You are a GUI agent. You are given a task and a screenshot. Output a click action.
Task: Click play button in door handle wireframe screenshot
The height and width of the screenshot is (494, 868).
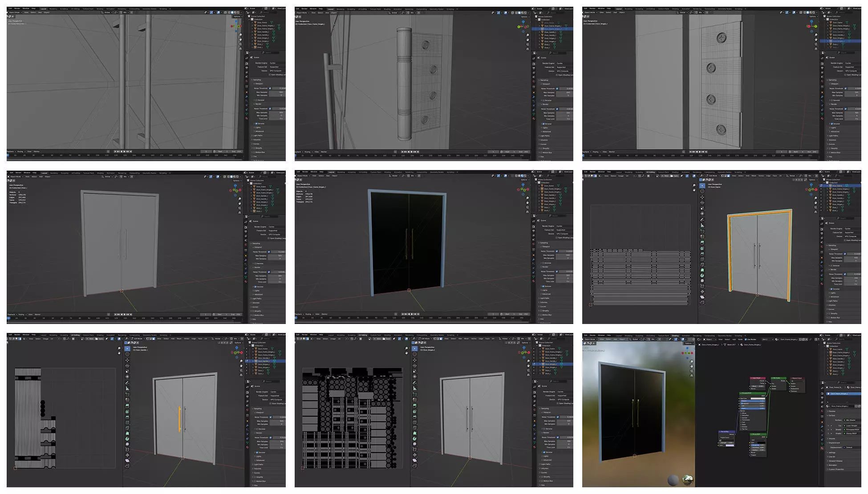point(124,151)
